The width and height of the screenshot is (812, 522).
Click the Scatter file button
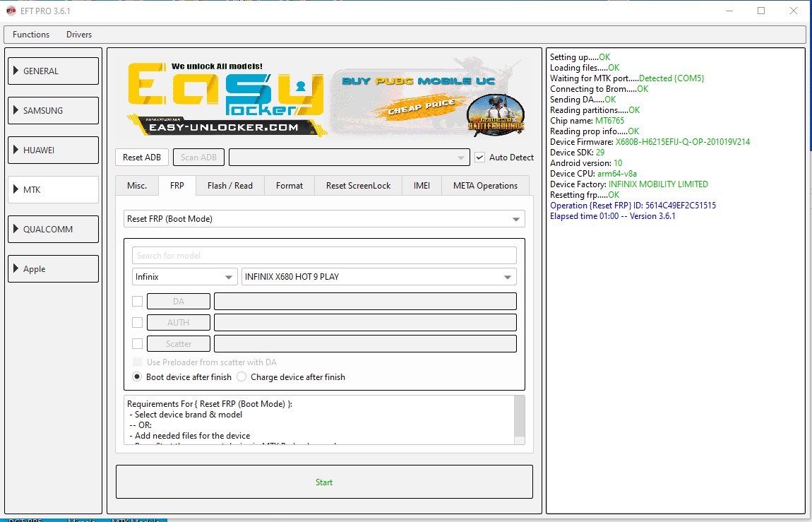click(x=179, y=343)
